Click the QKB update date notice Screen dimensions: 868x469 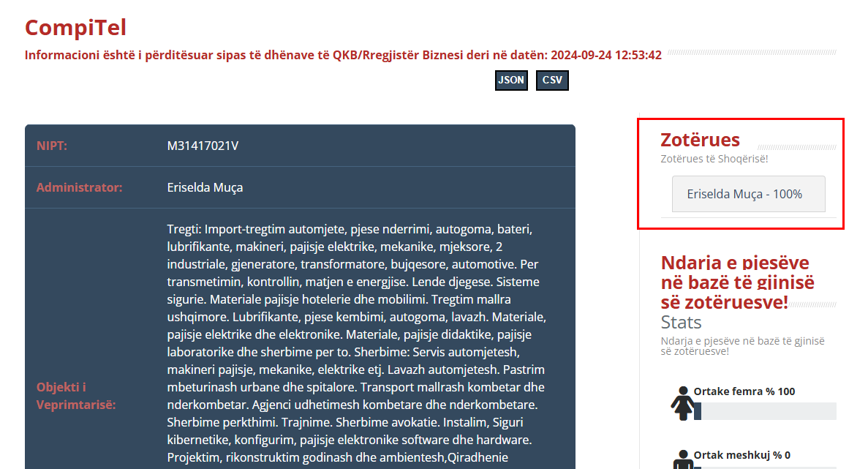[343, 55]
